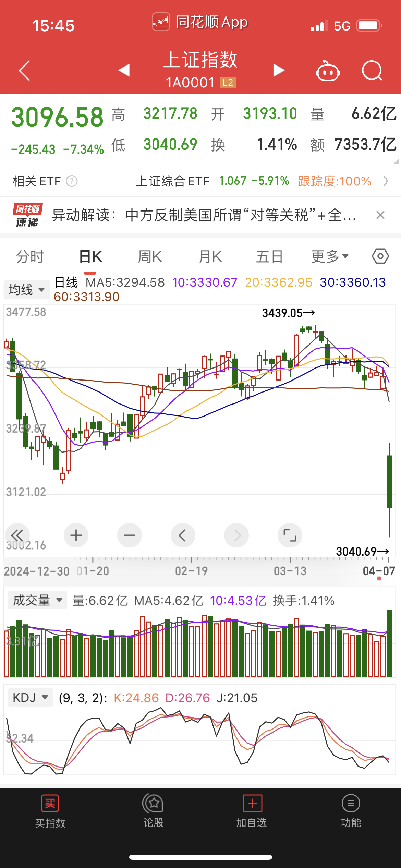
Task: Zoom out chart with minus button
Action: point(130,535)
